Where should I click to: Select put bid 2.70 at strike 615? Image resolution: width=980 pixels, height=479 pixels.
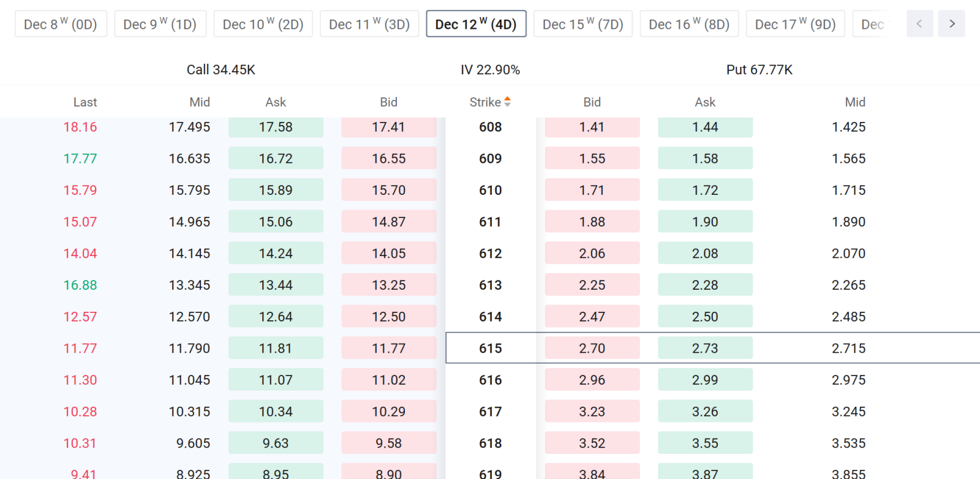(x=592, y=348)
